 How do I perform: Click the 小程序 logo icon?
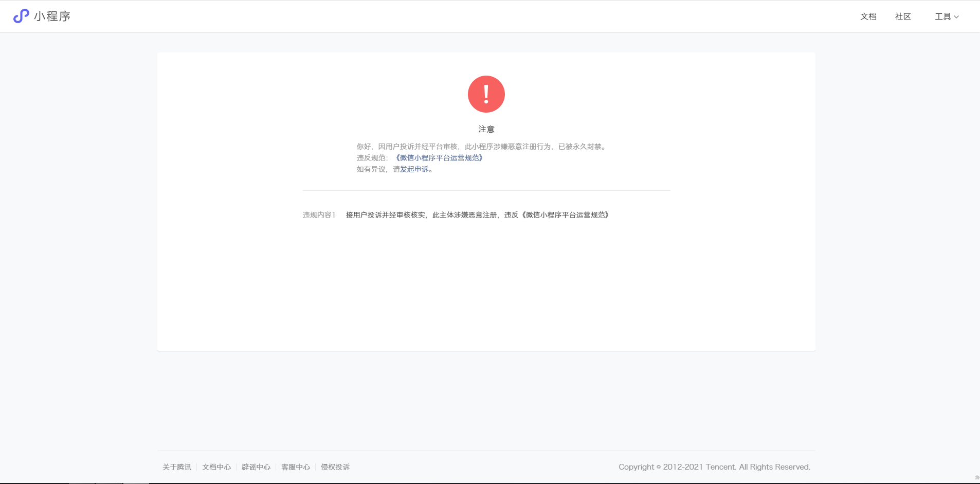(x=21, y=16)
